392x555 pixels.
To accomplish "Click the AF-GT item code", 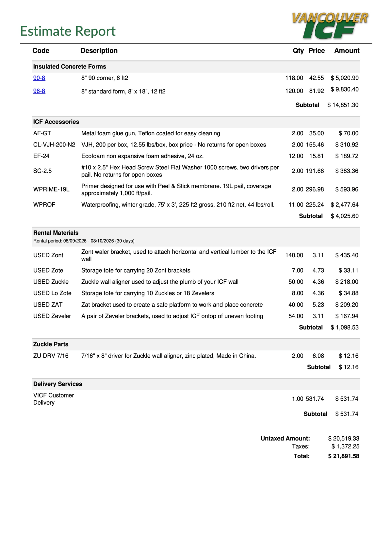I will pos(42,133).
